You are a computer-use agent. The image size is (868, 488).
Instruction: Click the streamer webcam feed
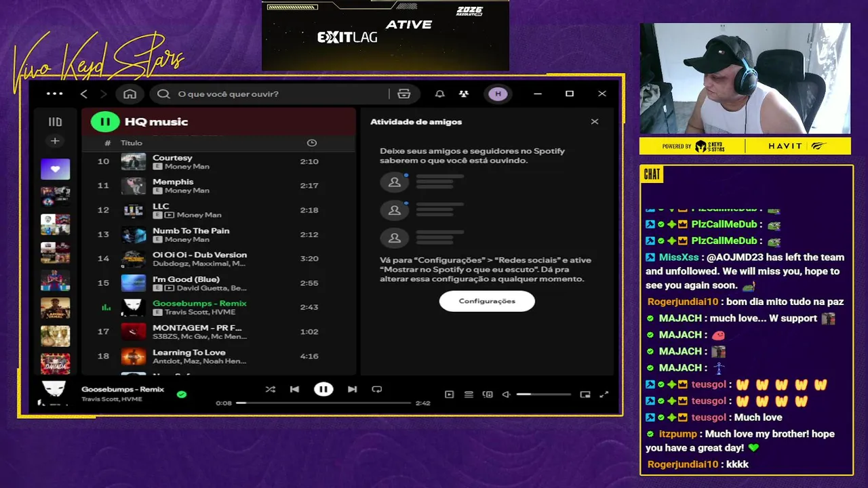[745, 79]
